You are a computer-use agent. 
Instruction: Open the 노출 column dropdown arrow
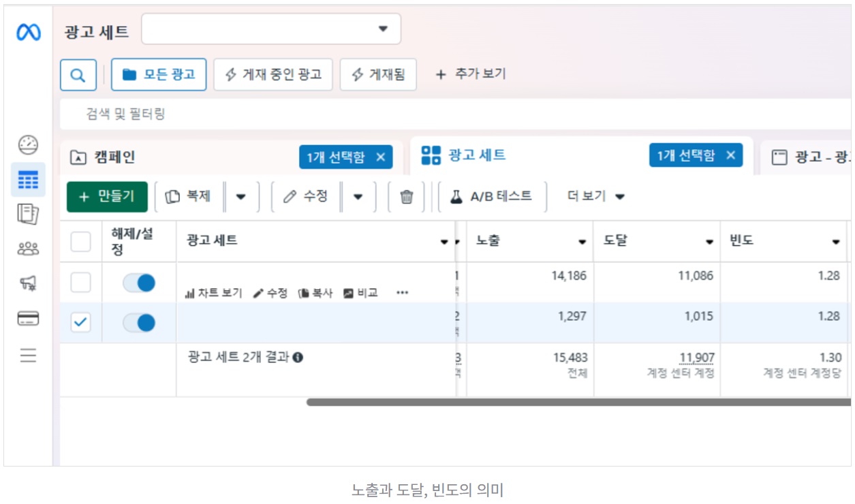[x=582, y=242]
